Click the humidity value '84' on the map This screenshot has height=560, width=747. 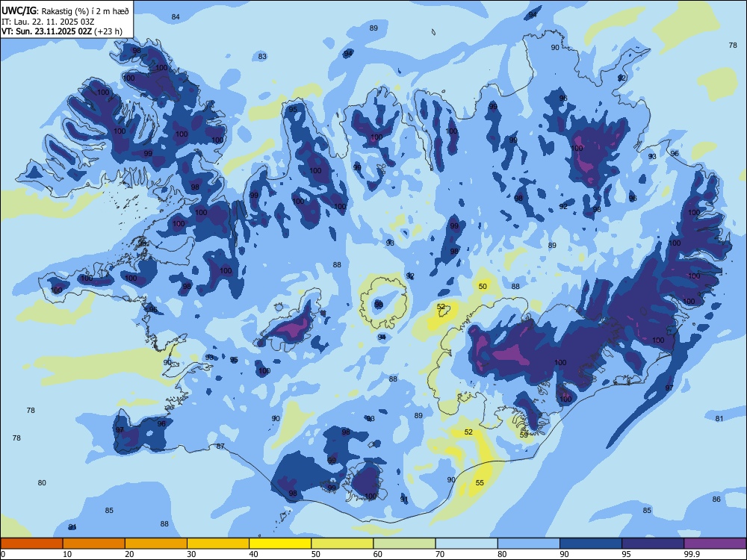pos(176,17)
